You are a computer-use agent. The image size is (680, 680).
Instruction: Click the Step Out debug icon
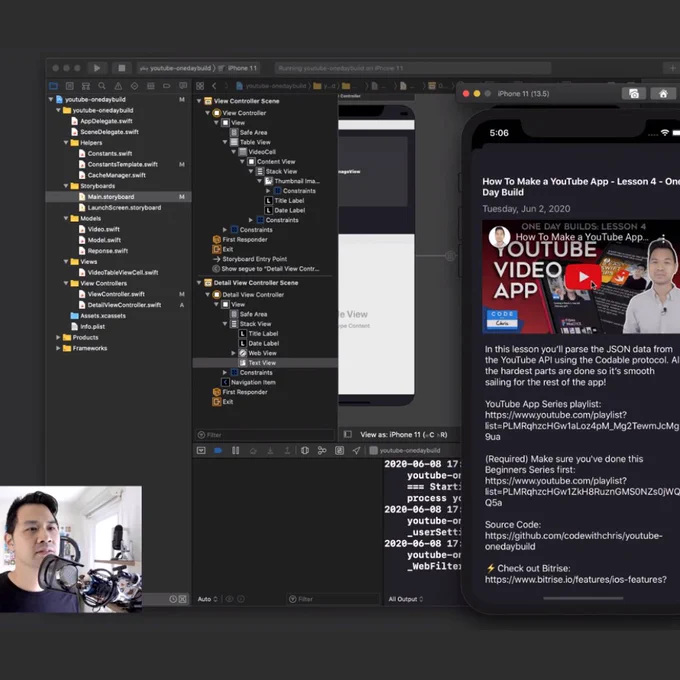click(x=287, y=451)
